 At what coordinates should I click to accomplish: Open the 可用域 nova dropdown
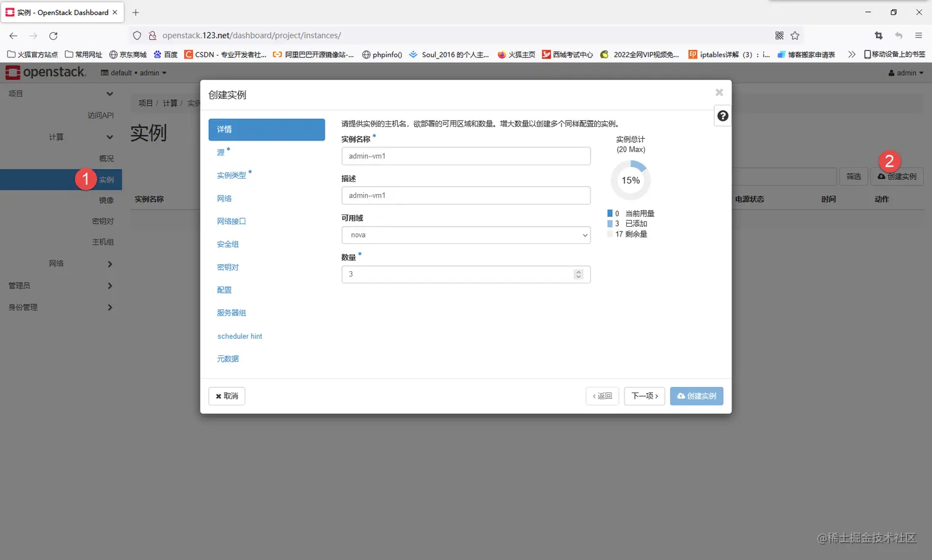466,235
